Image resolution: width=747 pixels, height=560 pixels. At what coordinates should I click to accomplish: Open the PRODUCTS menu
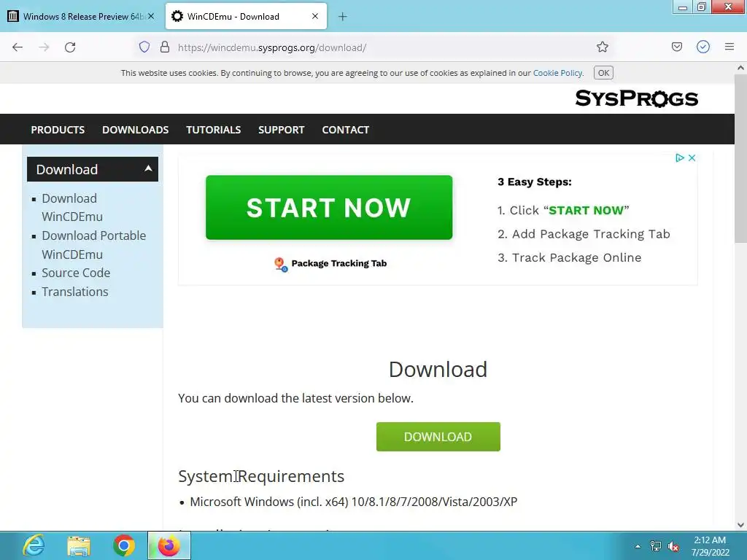coord(58,130)
